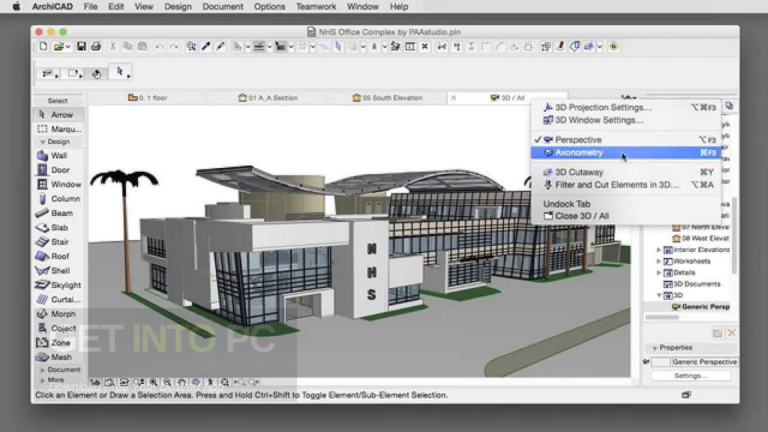
Task: Select Generic Perspective in navigator
Action: pos(700,307)
